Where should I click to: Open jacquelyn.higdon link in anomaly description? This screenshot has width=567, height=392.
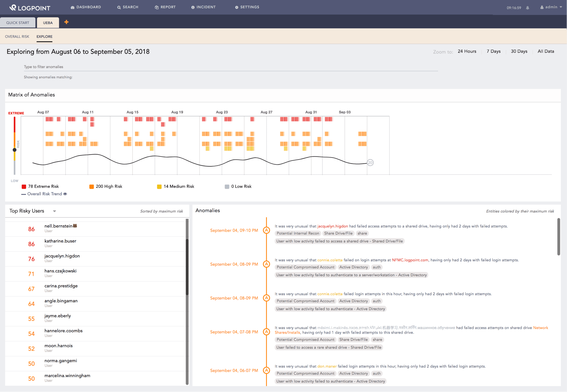(333, 226)
